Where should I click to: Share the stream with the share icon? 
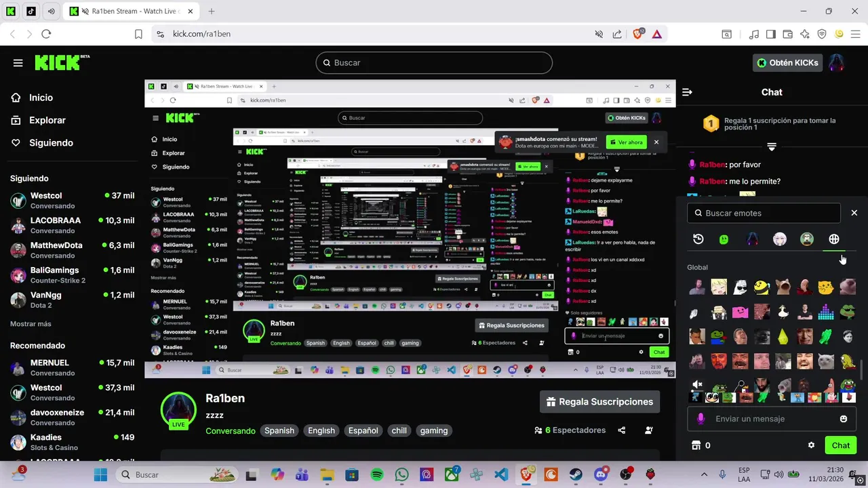622,430
